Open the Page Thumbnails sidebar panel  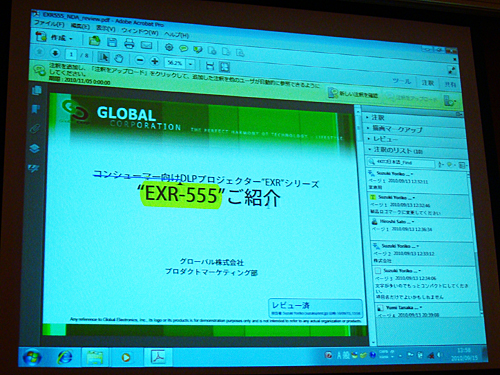tap(37, 90)
